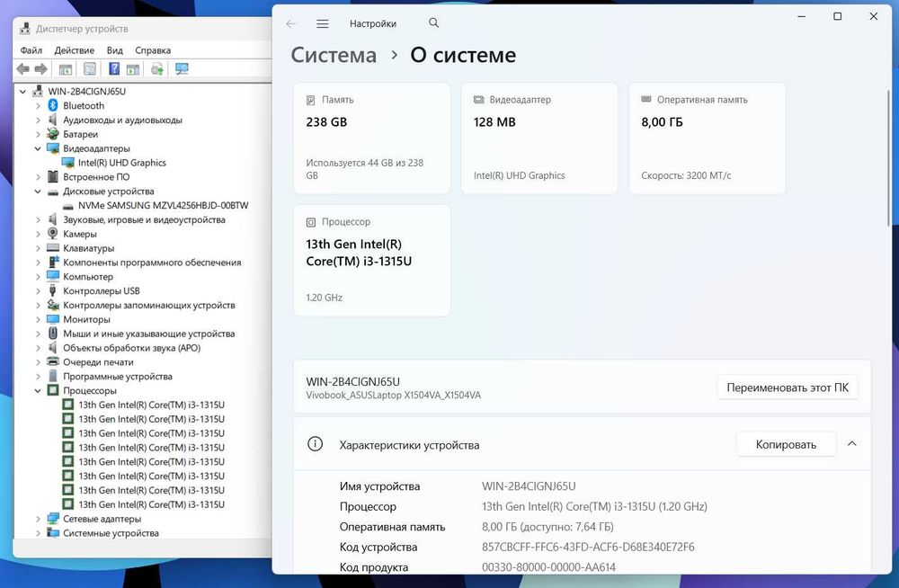This screenshot has width=899, height=588.
Task: Select Intel(R) UHD Graphics in device tree
Action: [121, 163]
